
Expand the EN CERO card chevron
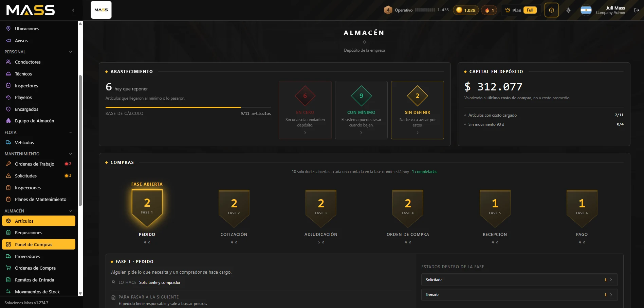(305, 133)
